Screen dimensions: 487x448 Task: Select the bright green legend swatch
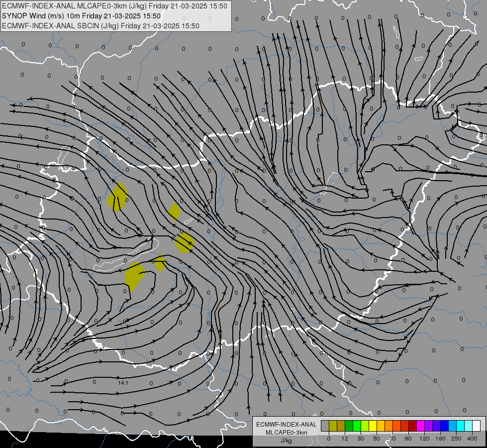point(357,426)
